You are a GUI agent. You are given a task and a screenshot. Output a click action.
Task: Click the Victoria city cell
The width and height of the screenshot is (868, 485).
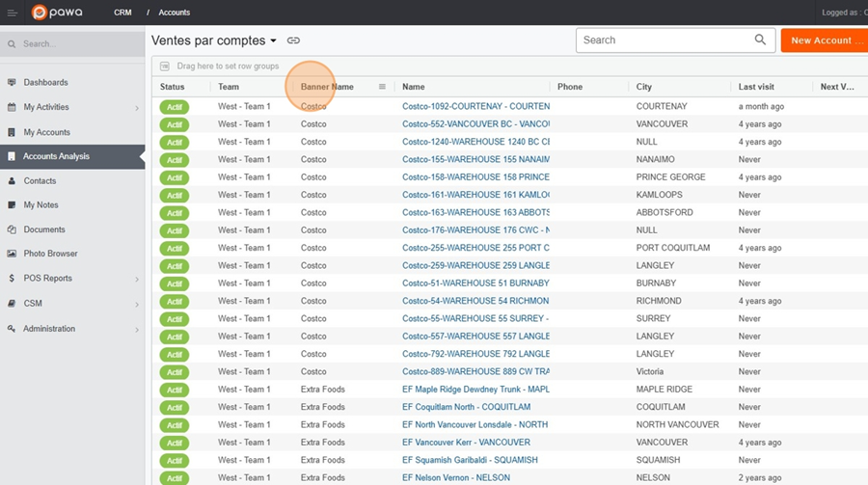tap(649, 371)
